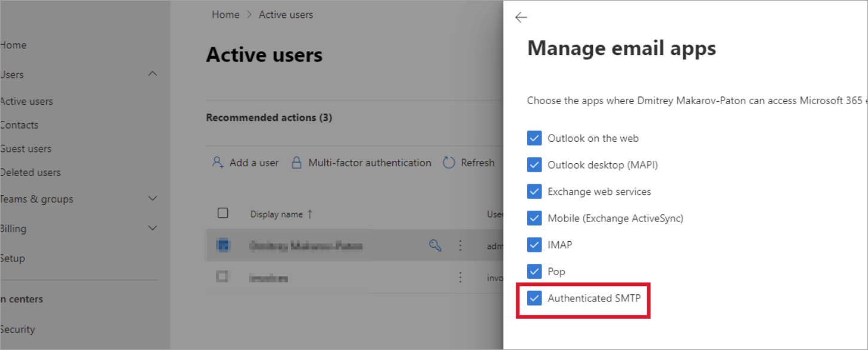The image size is (868, 350).
Task: Click the Add a user button
Action: 245,163
